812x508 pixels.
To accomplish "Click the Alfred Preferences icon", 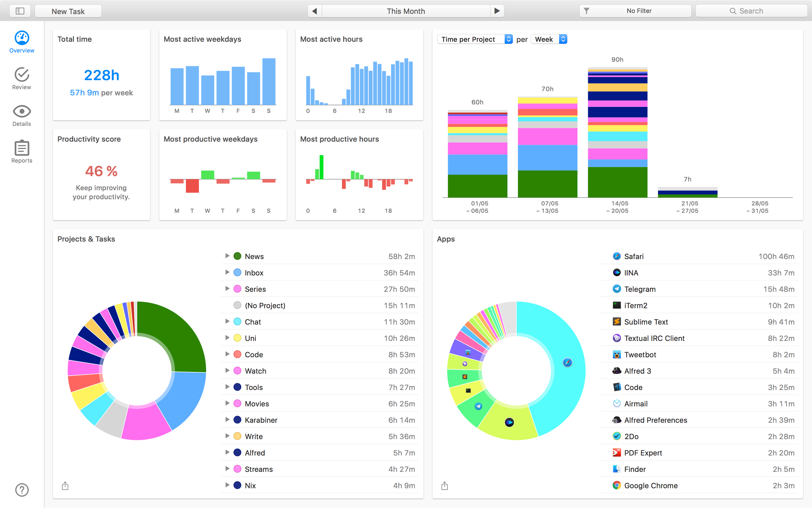I will (x=617, y=420).
